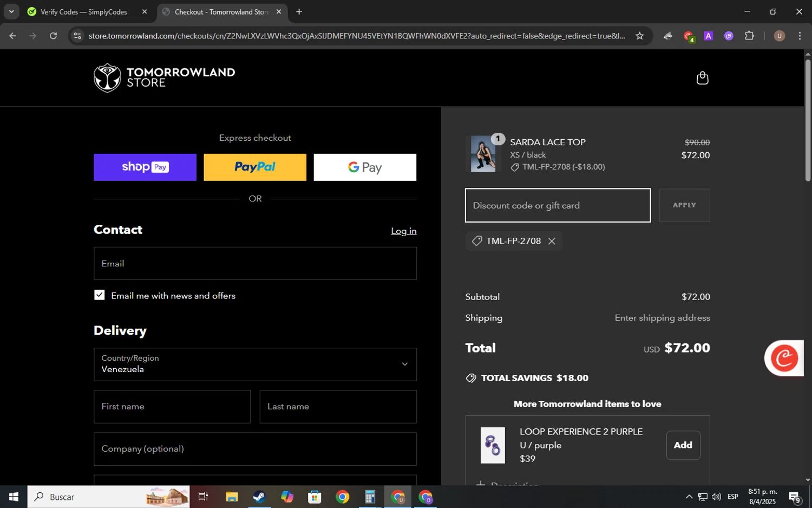The width and height of the screenshot is (812, 508).
Task: Add Loop Experience 2 Purple to order
Action: click(x=683, y=445)
